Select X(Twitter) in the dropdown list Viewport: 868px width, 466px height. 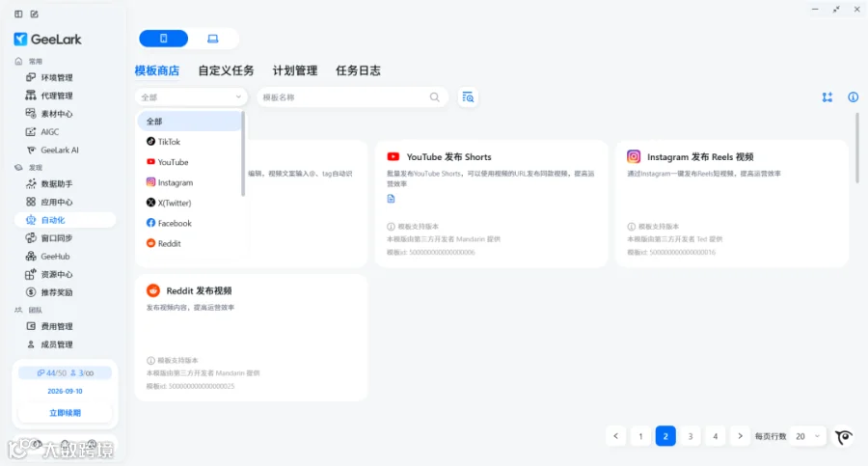(189, 203)
